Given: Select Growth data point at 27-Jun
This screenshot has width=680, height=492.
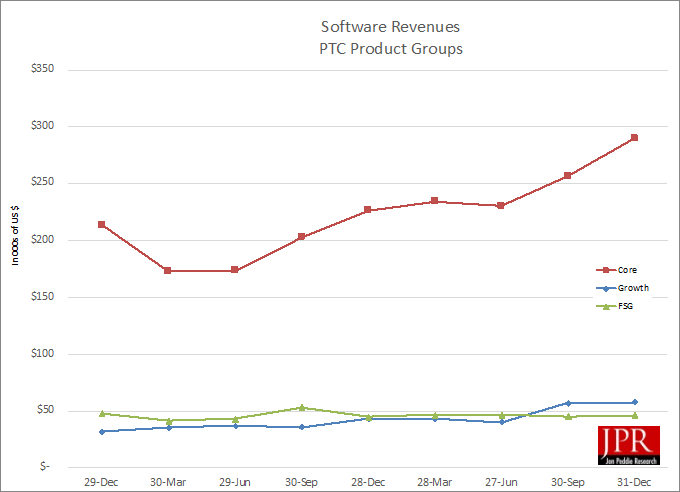Looking at the screenshot, I should (502, 422).
